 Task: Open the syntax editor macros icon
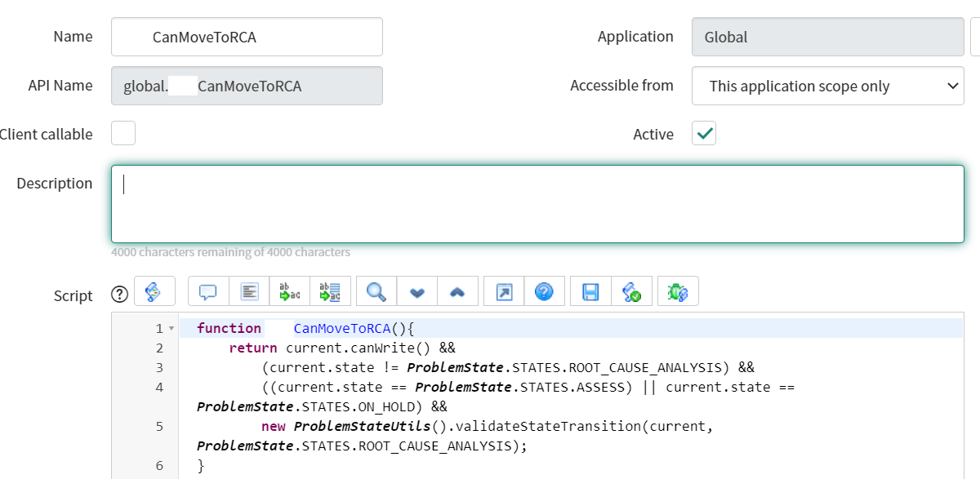(155, 291)
